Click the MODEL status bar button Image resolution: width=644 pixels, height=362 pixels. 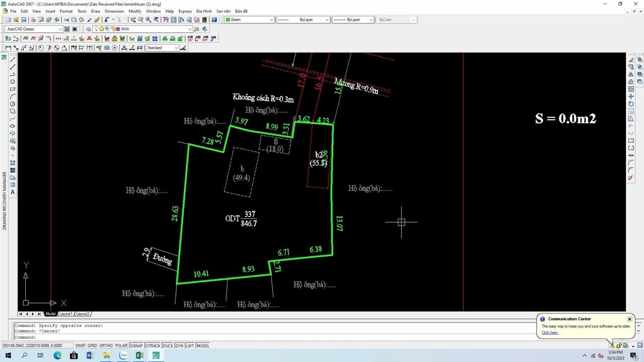click(x=203, y=346)
